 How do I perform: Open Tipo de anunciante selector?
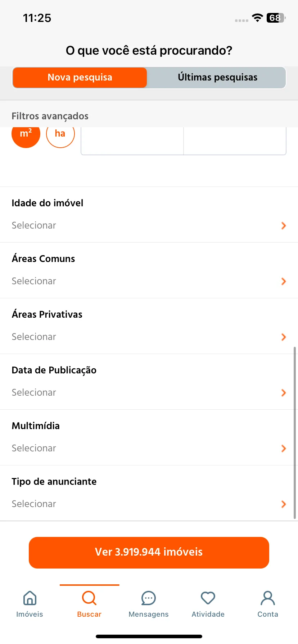point(149,493)
